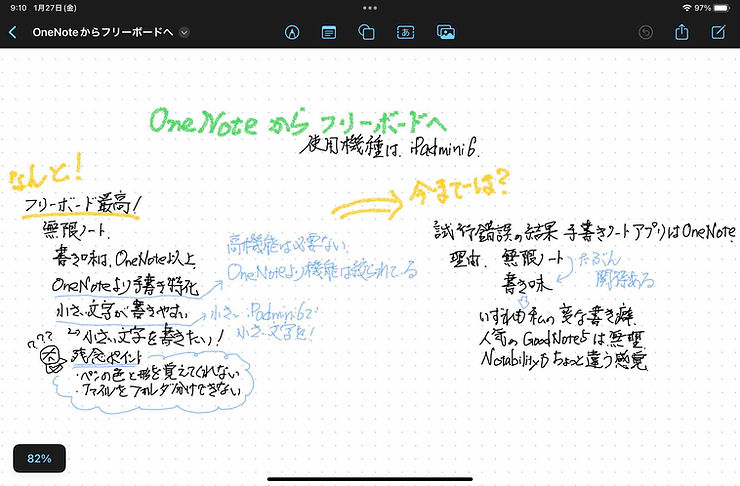740x486 pixels.
Task: Select the orange hand-drawn arrow
Action: (367, 205)
